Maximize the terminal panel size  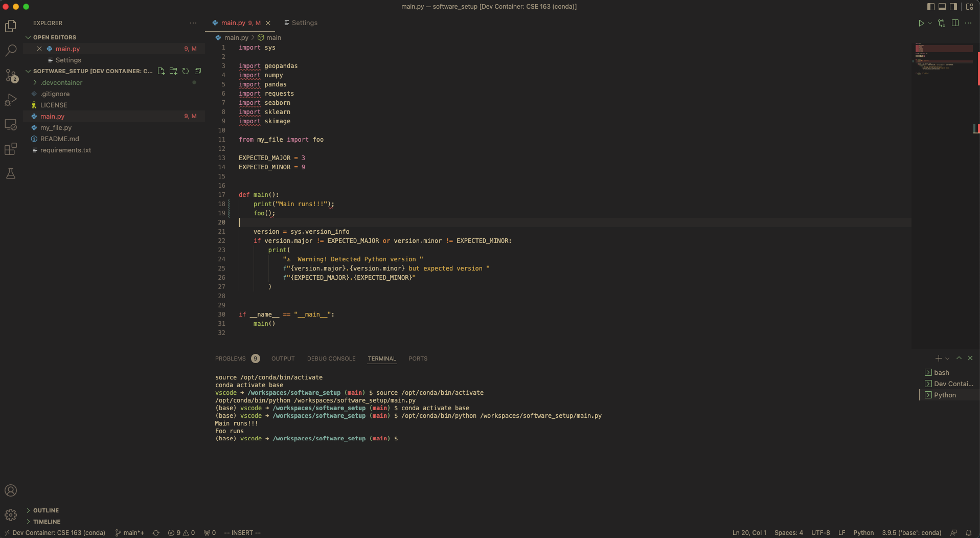tap(959, 358)
